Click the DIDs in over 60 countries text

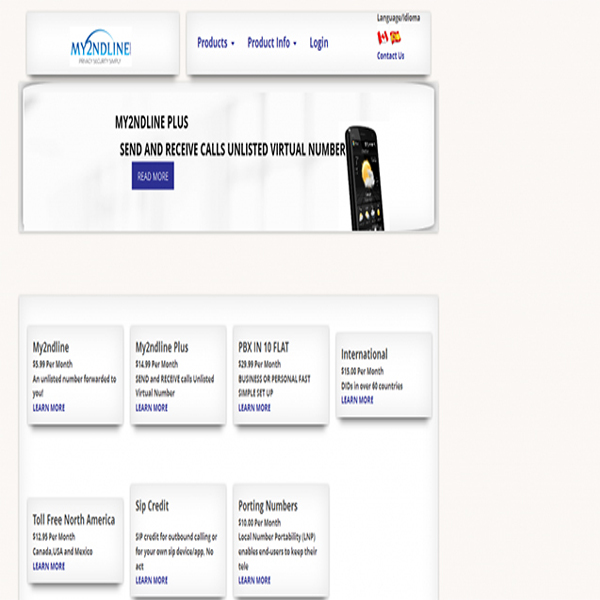click(x=372, y=386)
